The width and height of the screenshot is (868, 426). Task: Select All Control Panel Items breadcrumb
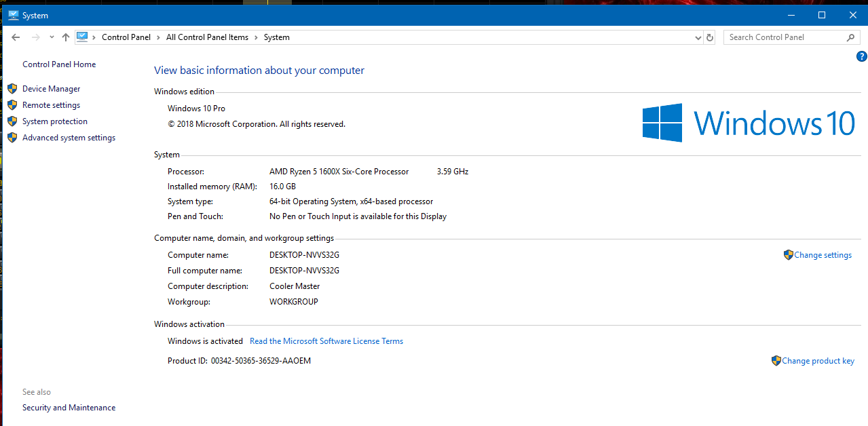coord(207,37)
